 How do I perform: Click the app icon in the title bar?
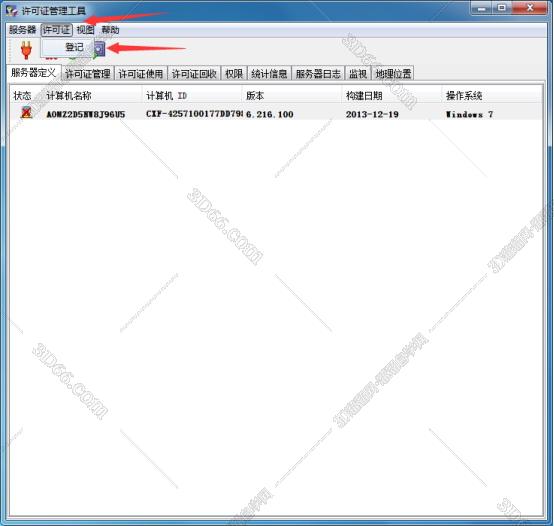tap(12, 10)
